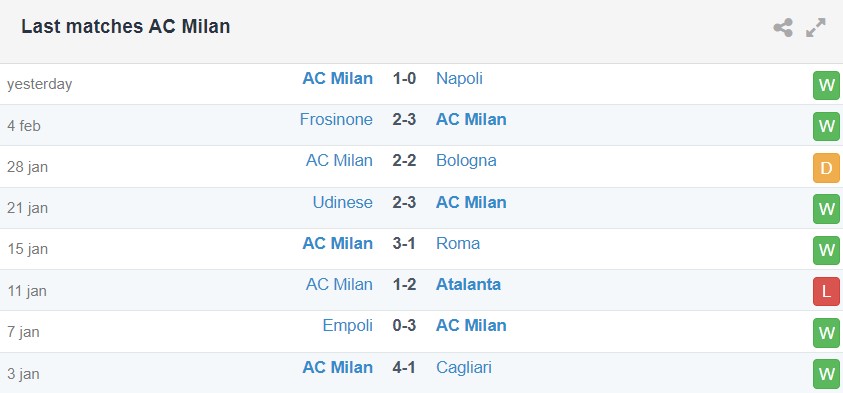Expand the widget with the fullscreen arrows icon
Screen dimensions: 843x393
(816, 27)
